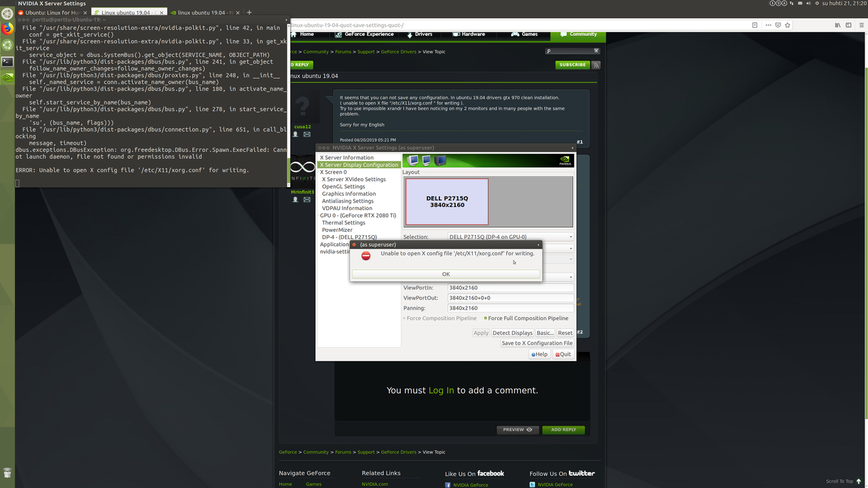868x488 pixels.
Task: Click the NVIDIA logo in settings banner
Action: 565,161
